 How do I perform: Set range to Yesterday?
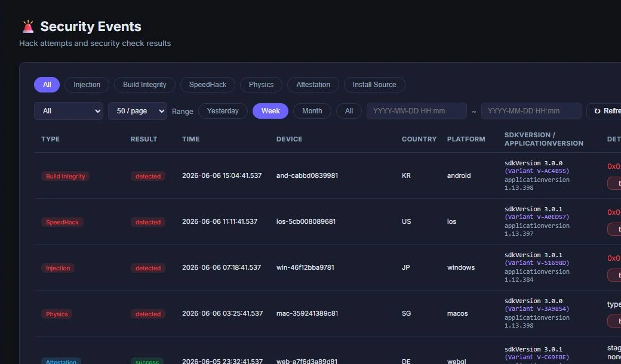tap(223, 111)
